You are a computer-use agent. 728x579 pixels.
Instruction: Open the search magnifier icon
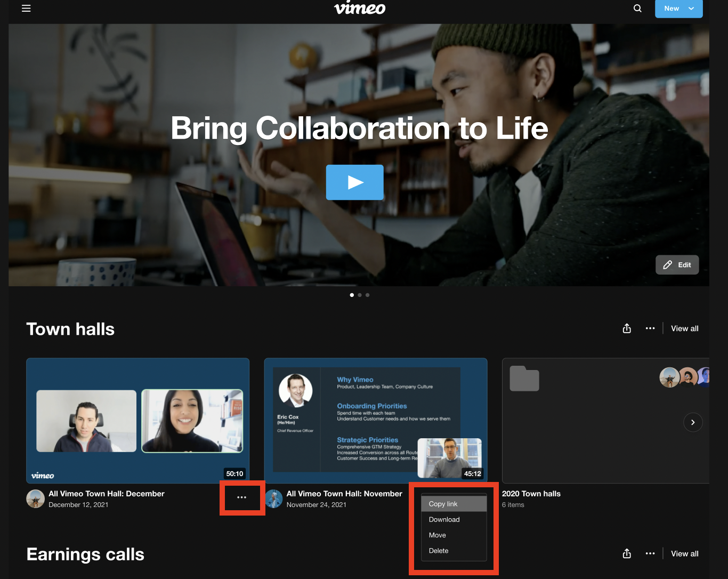click(x=637, y=8)
